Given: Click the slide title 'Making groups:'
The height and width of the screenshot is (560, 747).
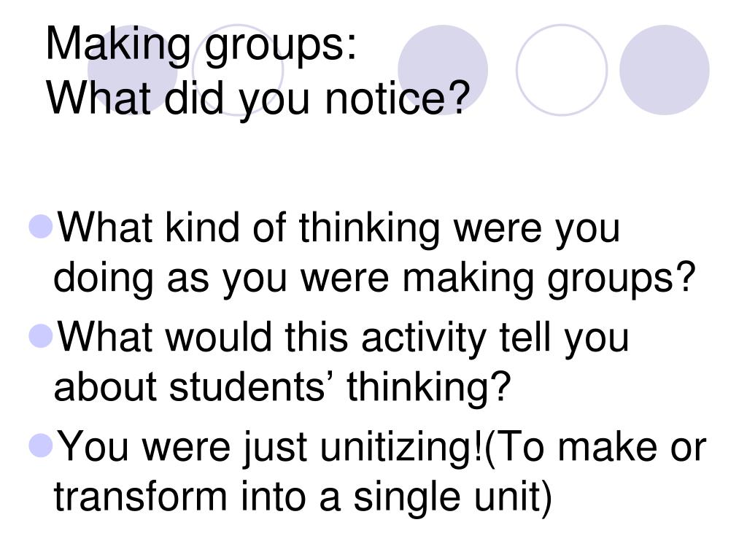Looking at the screenshot, I should (201, 45).
